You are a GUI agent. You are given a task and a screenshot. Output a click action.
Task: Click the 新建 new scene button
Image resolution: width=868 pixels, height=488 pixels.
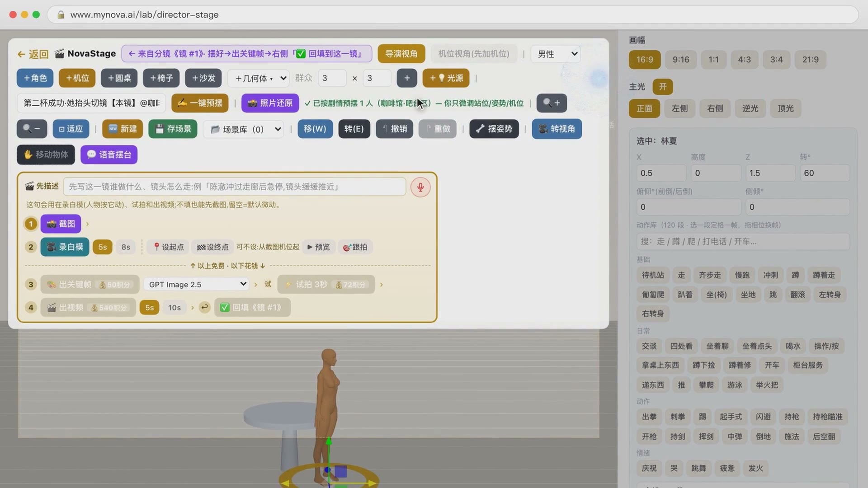pos(123,129)
